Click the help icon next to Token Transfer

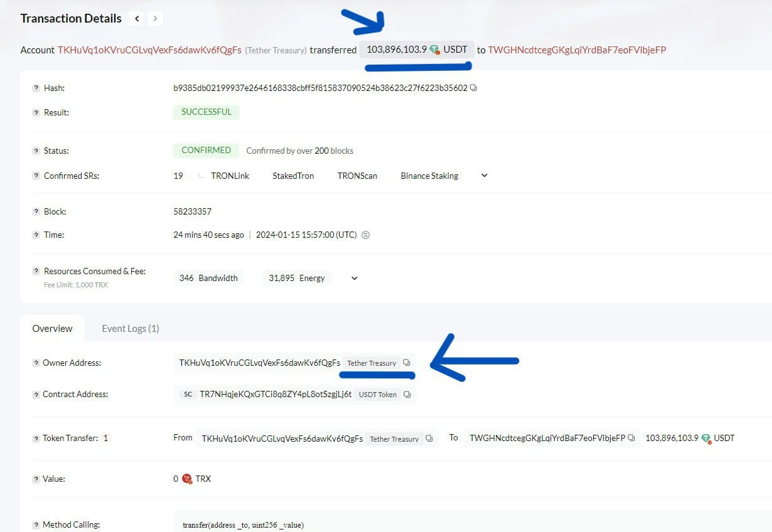pos(36,438)
